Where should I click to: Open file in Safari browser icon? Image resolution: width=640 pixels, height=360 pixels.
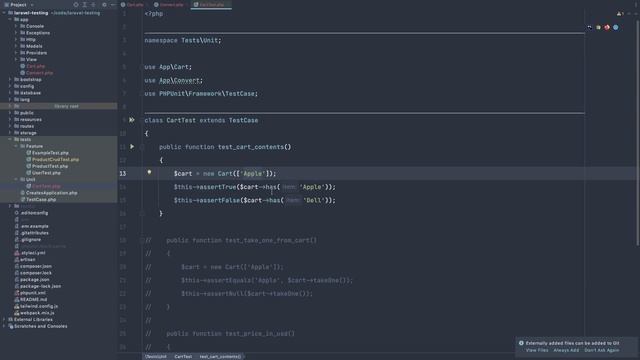(x=616, y=27)
